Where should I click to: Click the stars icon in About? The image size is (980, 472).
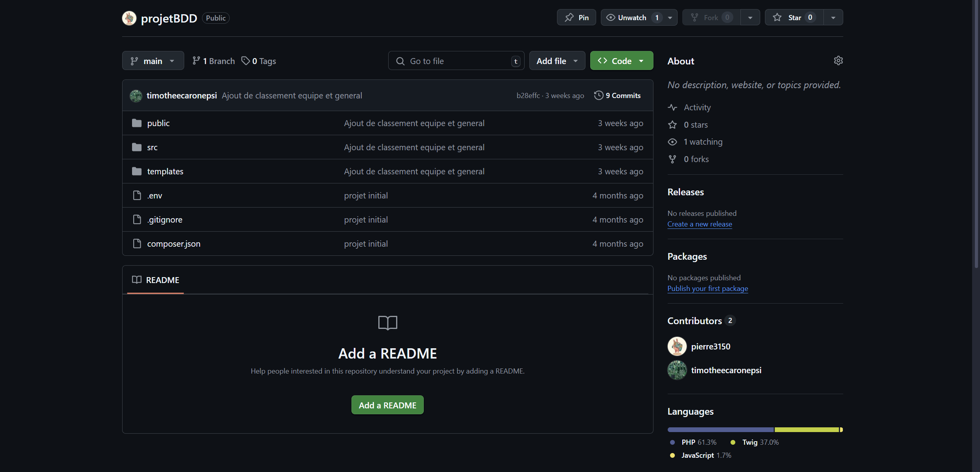(x=672, y=125)
